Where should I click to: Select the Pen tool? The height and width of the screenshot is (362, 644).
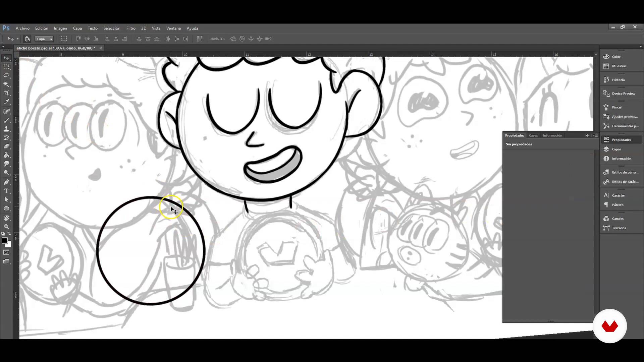[x=6, y=182]
